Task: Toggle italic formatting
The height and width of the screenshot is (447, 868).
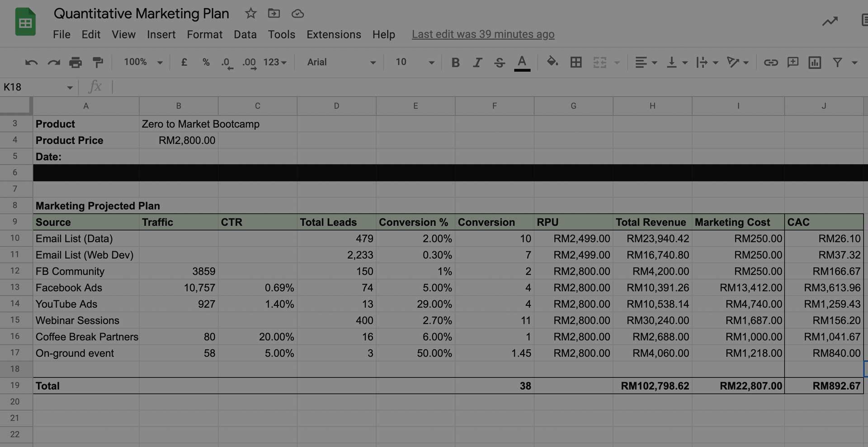Action: [477, 62]
